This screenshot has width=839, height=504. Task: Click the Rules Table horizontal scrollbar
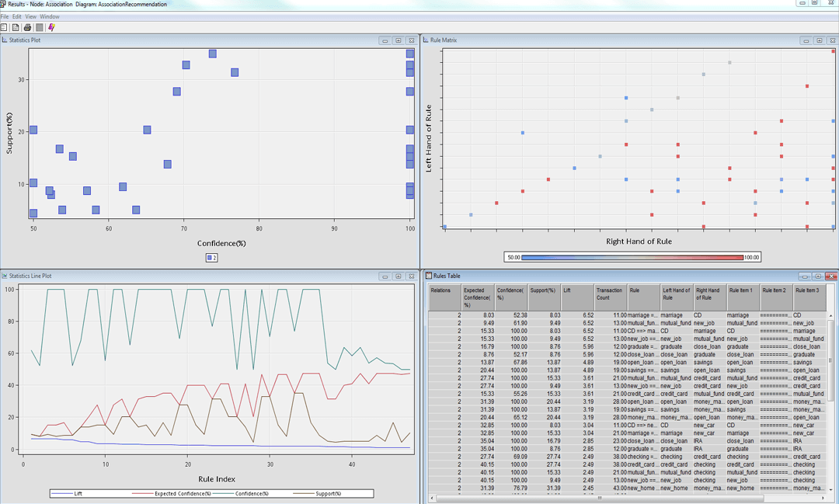599,498
